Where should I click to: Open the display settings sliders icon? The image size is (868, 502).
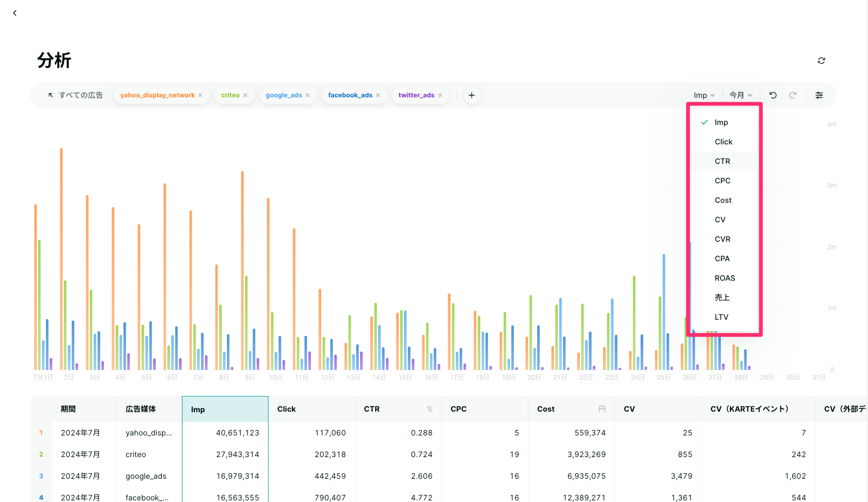click(819, 95)
